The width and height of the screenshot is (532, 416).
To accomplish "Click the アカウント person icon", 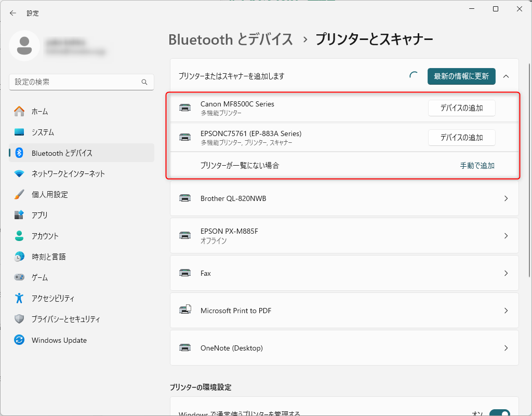I will click(x=19, y=236).
